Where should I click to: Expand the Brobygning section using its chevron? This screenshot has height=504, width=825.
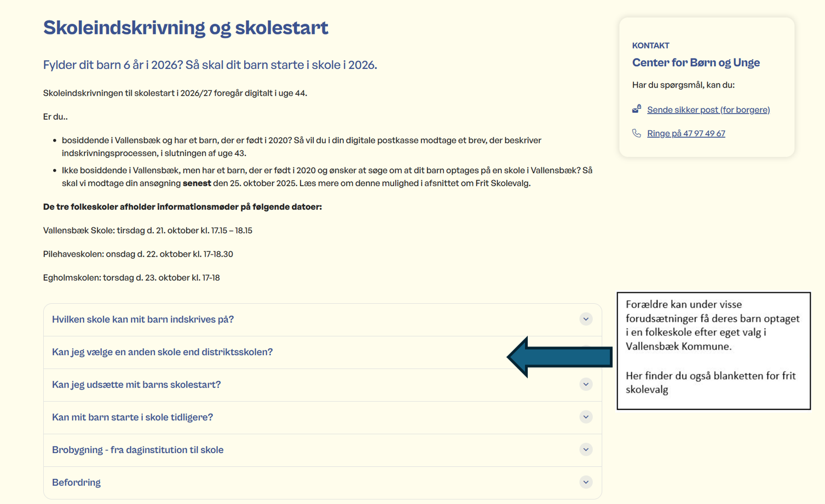click(x=586, y=450)
